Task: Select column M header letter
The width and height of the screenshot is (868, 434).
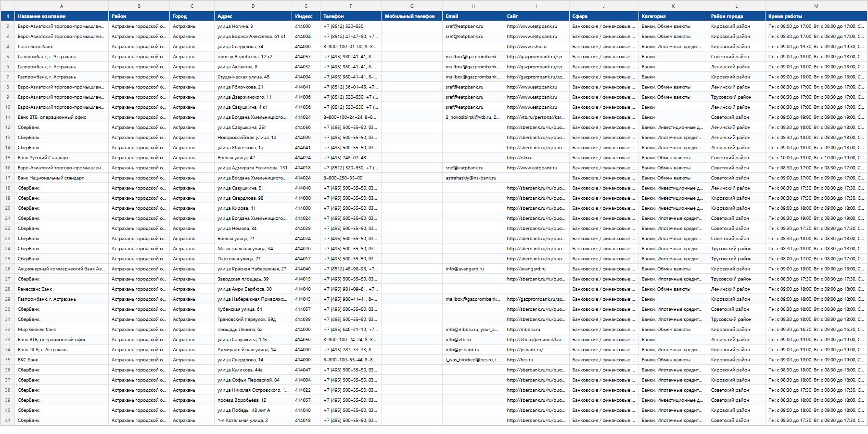Action: [x=816, y=6]
